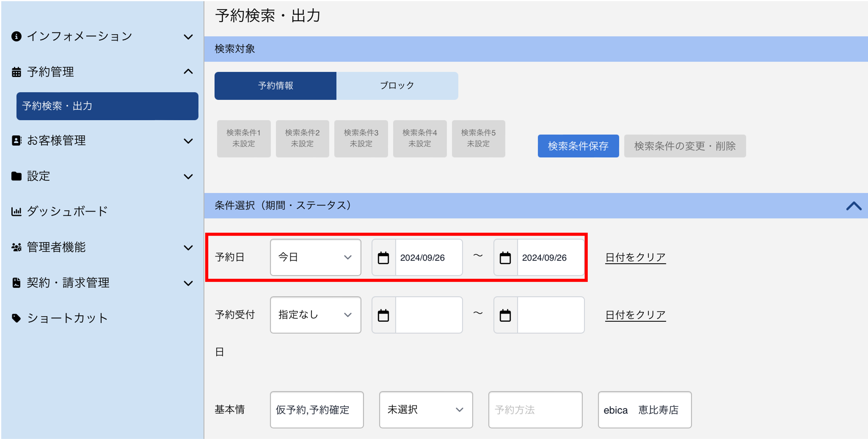Image resolution: width=868 pixels, height=439 pixels.
Task: Click the bar chart icon beside ダッシュボード
Action: pyautogui.click(x=16, y=211)
